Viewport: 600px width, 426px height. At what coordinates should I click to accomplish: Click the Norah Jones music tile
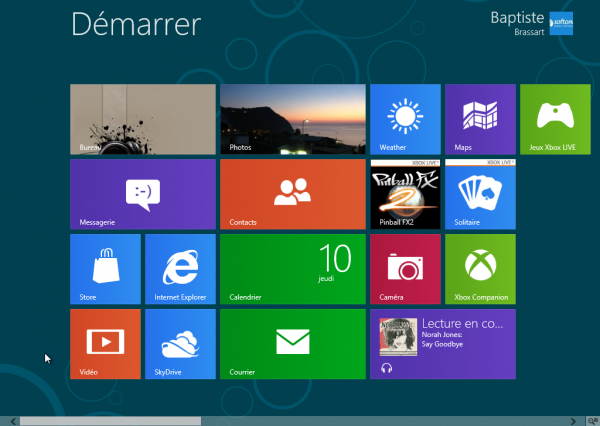coord(443,344)
